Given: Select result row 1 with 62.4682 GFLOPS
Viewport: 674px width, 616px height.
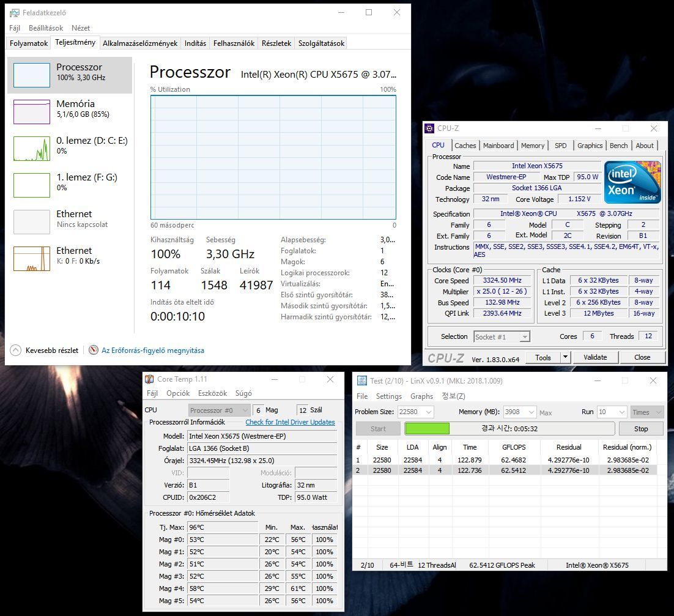Looking at the screenshot, I should pyautogui.click(x=505, y=460).
